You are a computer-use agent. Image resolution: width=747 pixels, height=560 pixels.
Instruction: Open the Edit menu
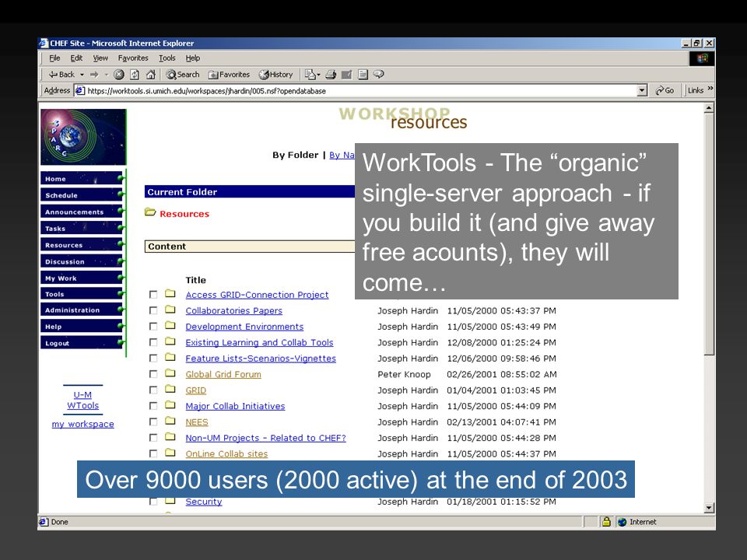click(76, 58)
